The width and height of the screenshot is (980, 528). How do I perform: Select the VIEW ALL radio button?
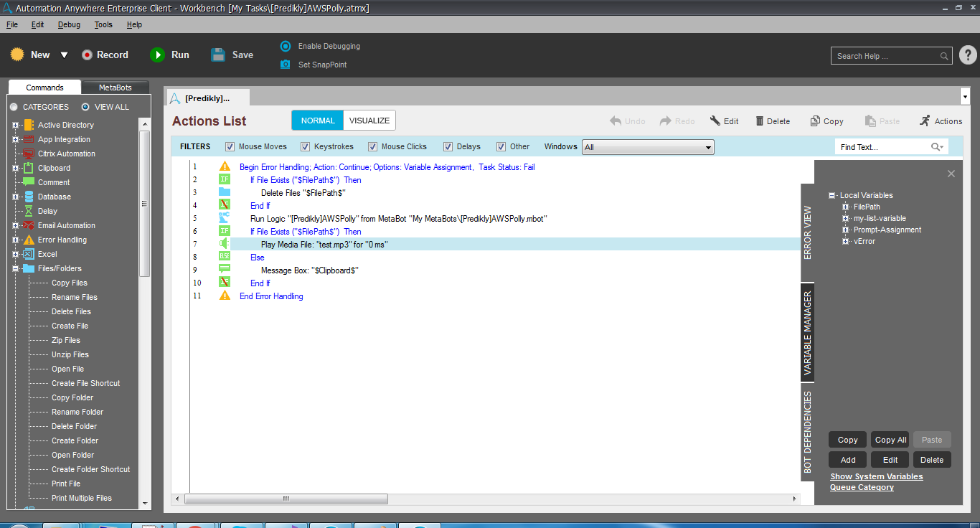tap(85, 107)
